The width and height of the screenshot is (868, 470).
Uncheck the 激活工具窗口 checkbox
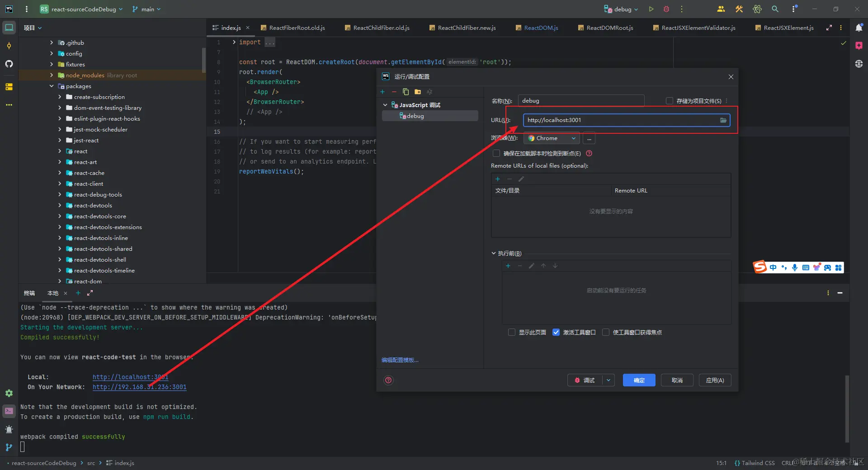coord(556,332)
